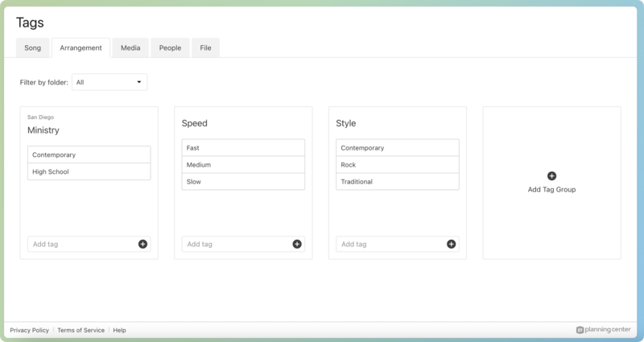Click the Help link in footer
Image resolution: width=644 pixels, height=342 pixels.
click(x=119, y=330)
